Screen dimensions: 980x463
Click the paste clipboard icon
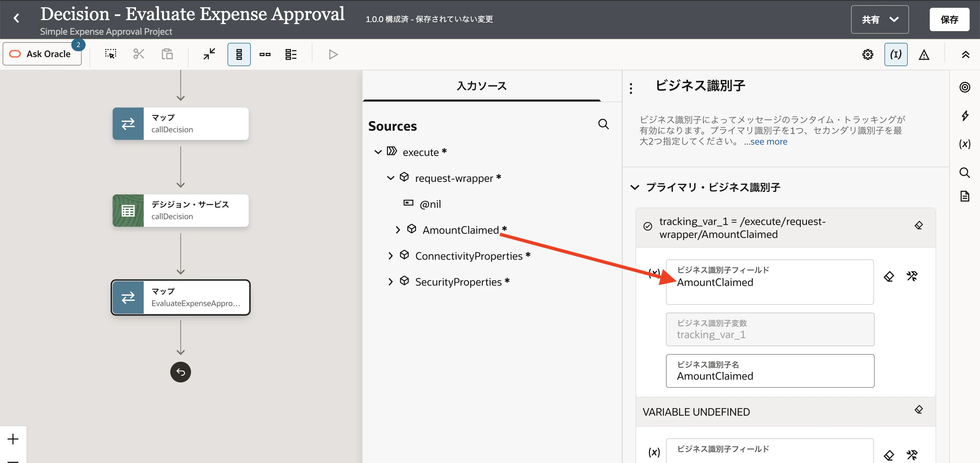pyautogui.click(x=167, y=54)
